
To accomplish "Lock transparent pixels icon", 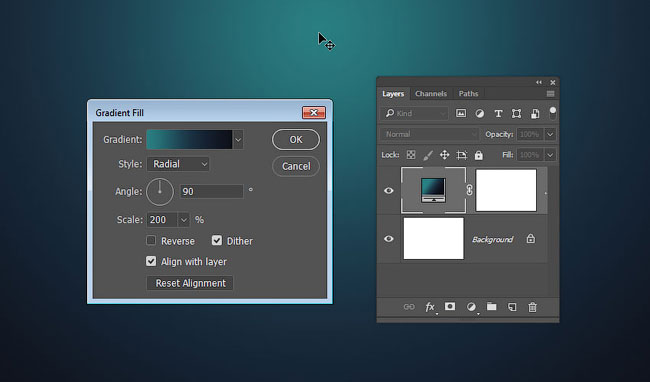I will 411,155.
